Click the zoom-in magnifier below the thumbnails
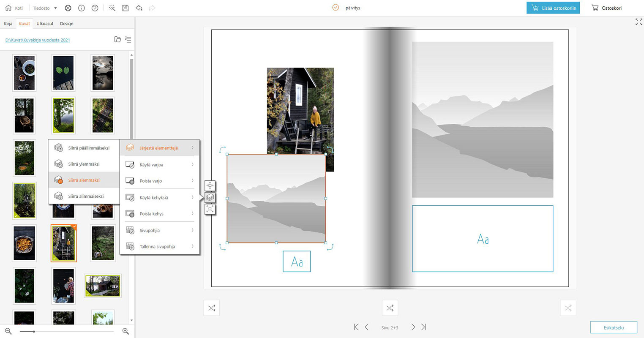 coord(126,331)
